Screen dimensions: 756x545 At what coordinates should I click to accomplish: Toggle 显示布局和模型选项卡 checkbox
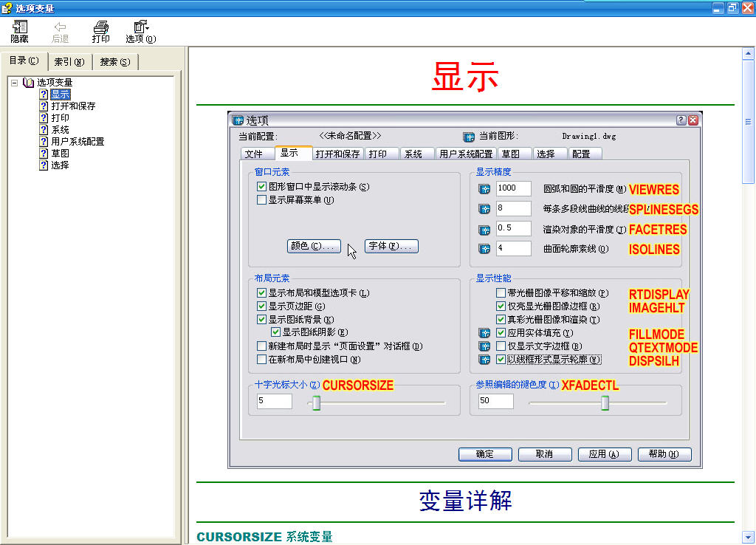[262, 292]
